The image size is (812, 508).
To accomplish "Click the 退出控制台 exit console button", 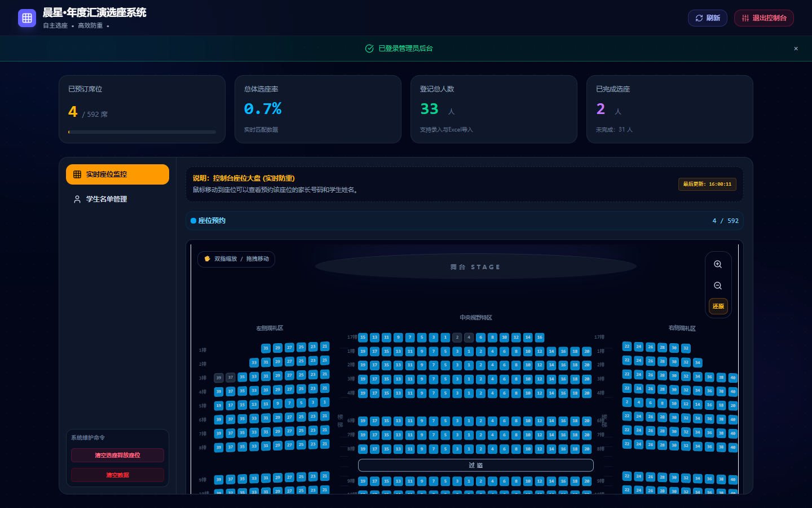I will coord(764,18).
